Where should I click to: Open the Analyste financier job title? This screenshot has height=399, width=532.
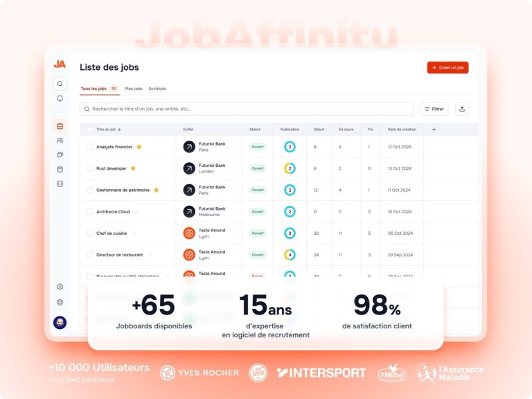pyautogui.click(x=114, y=147)
